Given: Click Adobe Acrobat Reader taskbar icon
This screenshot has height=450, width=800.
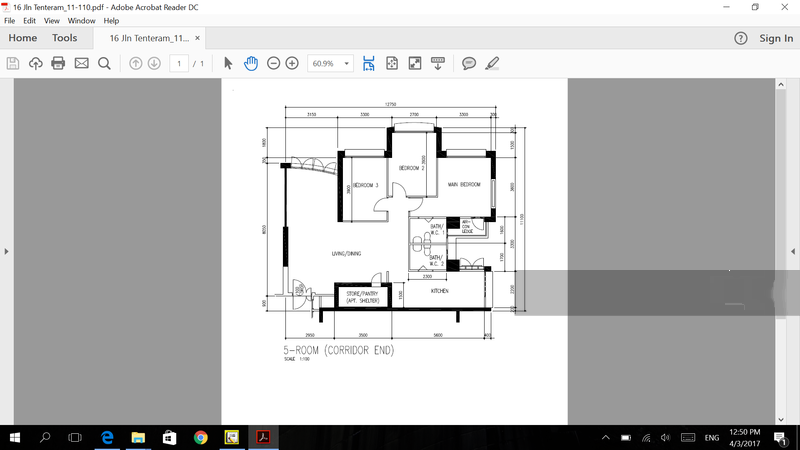Looking at the screenshot, I should (263, 437).
